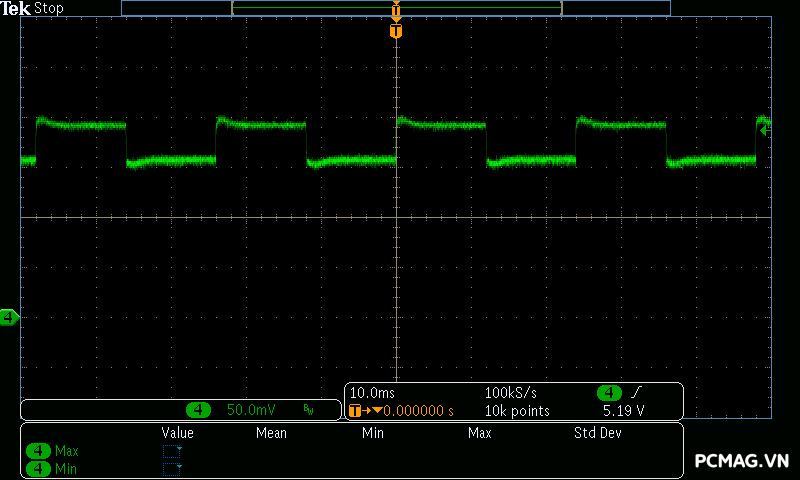The width and height of the screenshot is (800, 480).
Task: Click the waveform record overview bar at top
Action: [396, 8]
